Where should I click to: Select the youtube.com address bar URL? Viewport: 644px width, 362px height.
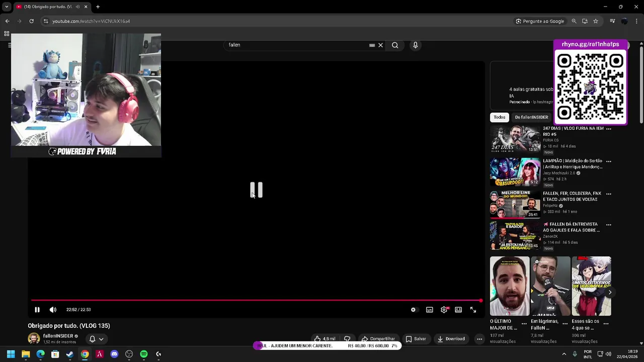pos(91,21)
